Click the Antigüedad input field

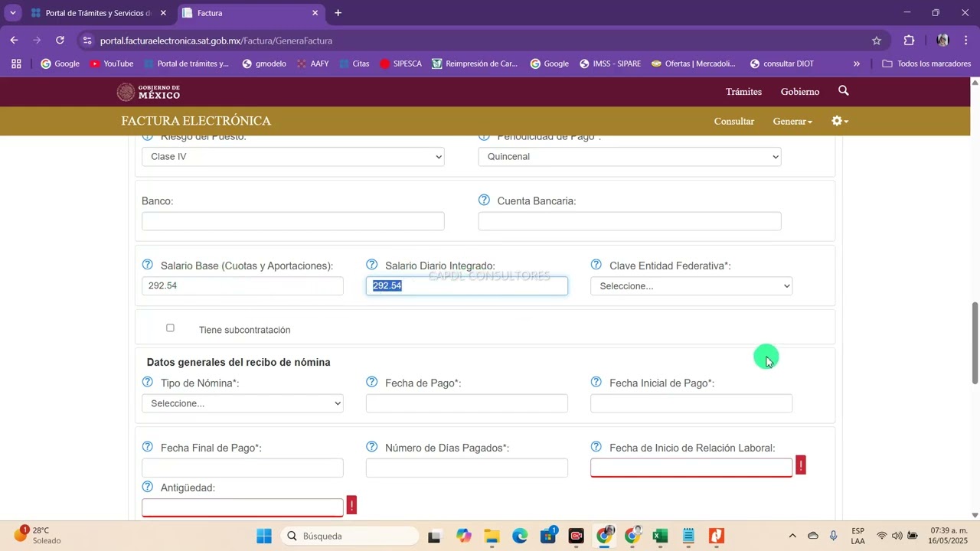243,507
